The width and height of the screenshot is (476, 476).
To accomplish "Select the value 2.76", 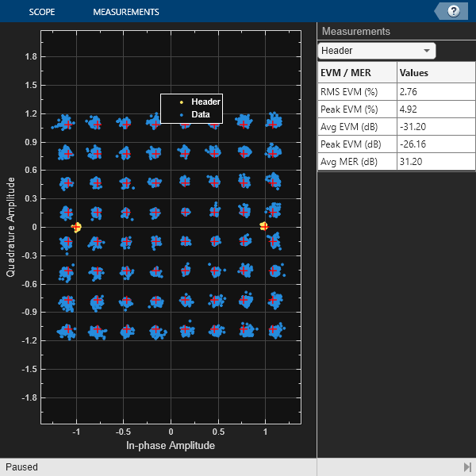I will 409,92.
